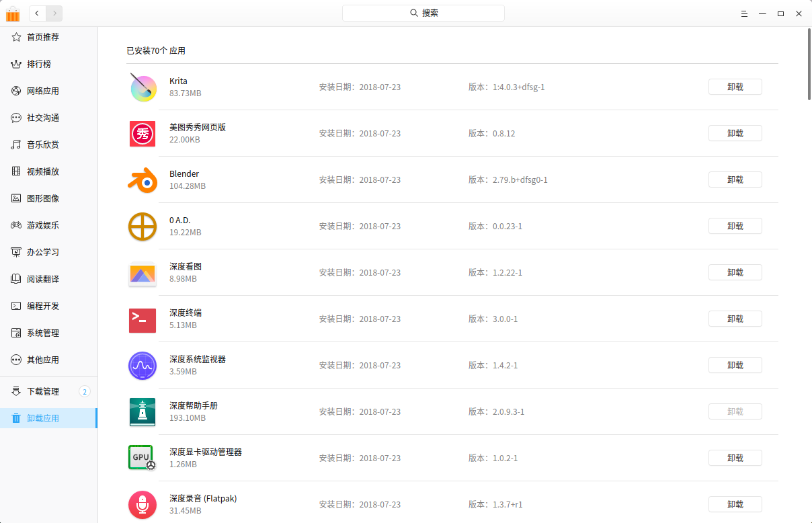Click the 104.28MB size text
Image resolution: width=812 pixels, height=523 pixels.
click(x=188, y=186)
